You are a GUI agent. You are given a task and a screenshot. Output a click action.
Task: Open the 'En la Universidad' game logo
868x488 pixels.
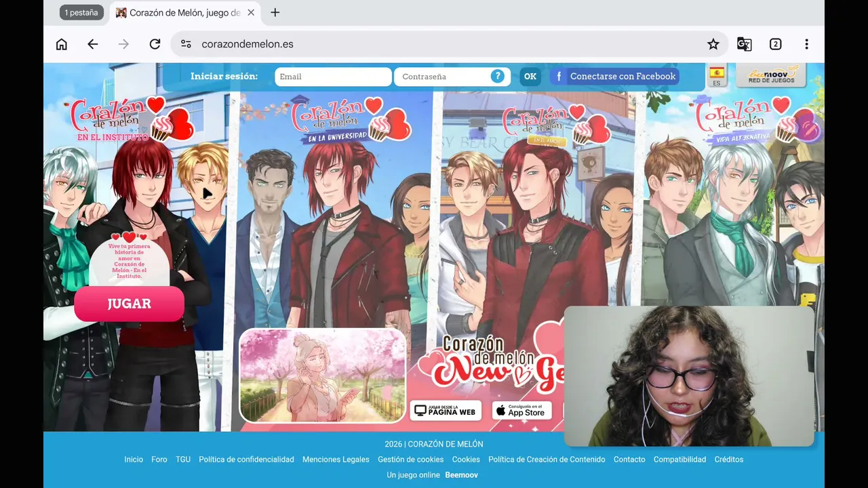[351, 120]
